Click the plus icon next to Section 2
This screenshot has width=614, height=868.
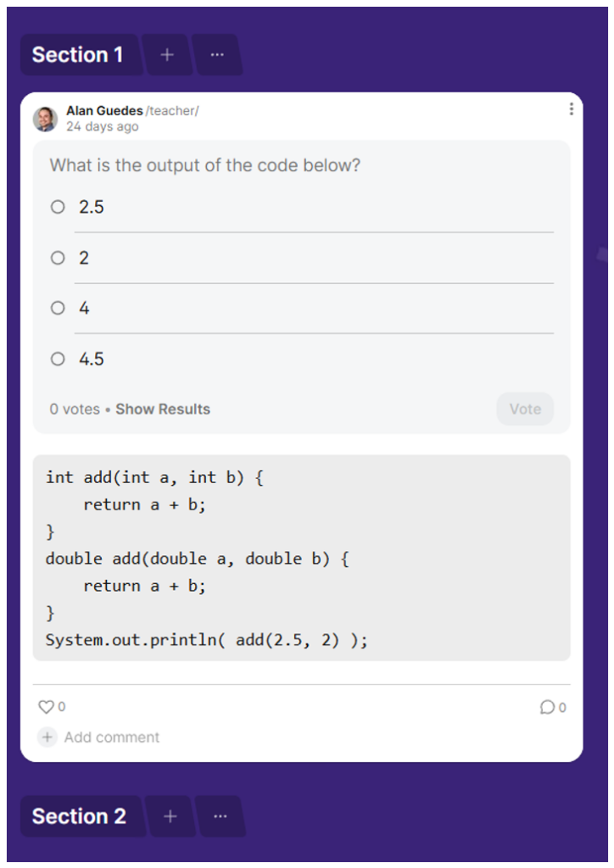pyautogui.click(x=170, y=816)
